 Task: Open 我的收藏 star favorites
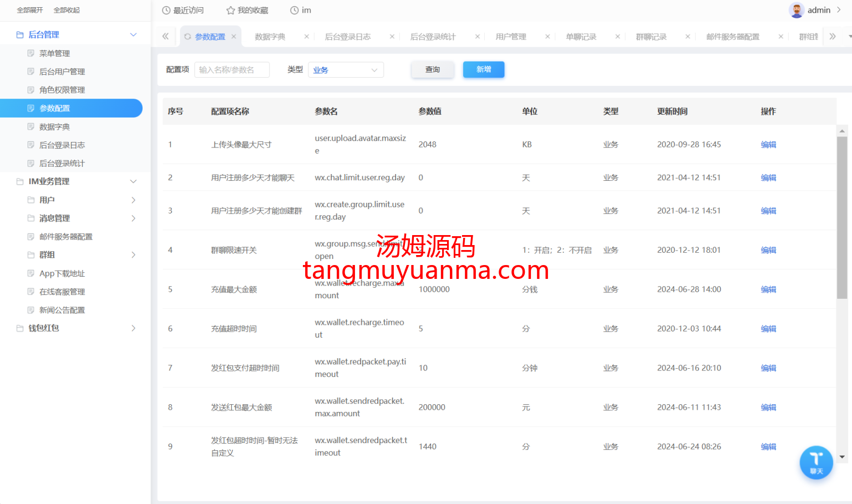(247, 10)
